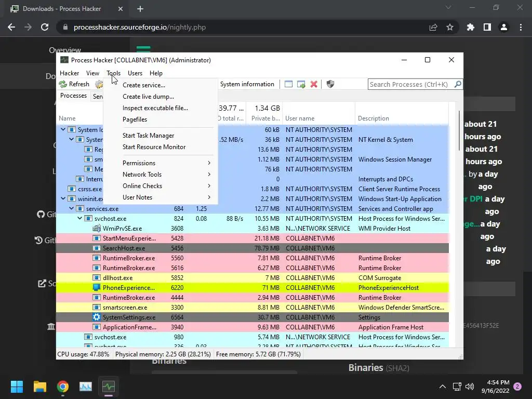Image resolution: width=532 pixels, height=399 pixels.
Task: Open Chrome side panel icon
Action: 487,27
